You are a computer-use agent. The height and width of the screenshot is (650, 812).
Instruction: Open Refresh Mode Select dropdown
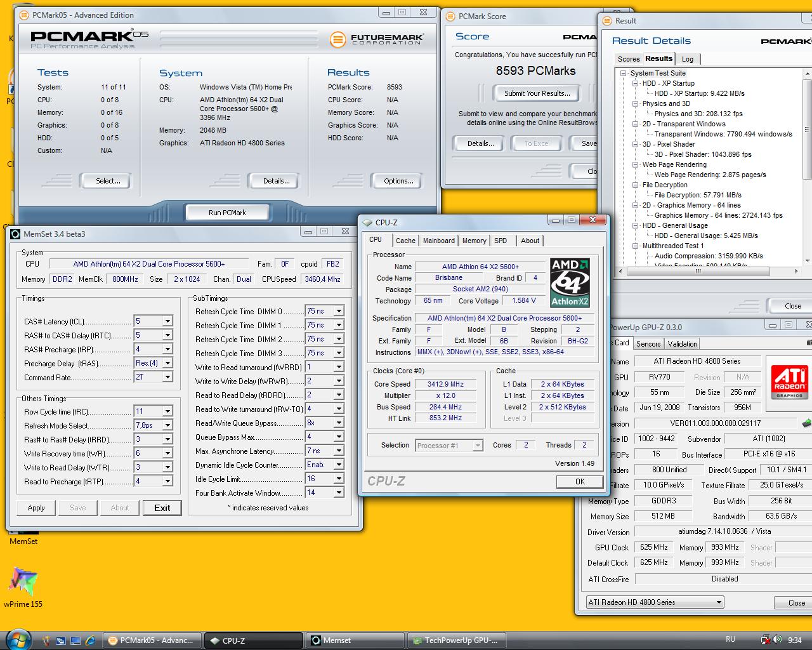[167, 425]
